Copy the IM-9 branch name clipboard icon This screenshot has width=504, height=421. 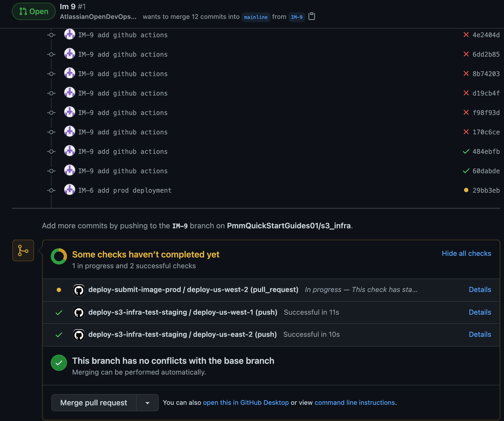point(312,16)
